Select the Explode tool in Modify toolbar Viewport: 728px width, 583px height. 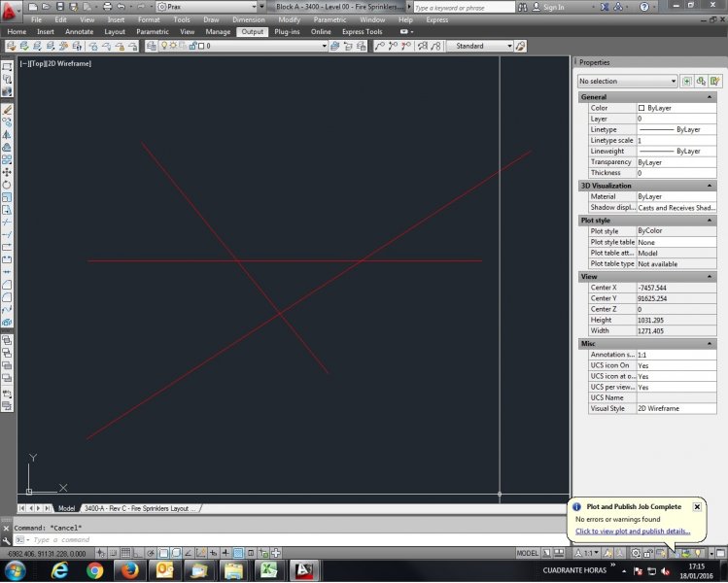7,323
